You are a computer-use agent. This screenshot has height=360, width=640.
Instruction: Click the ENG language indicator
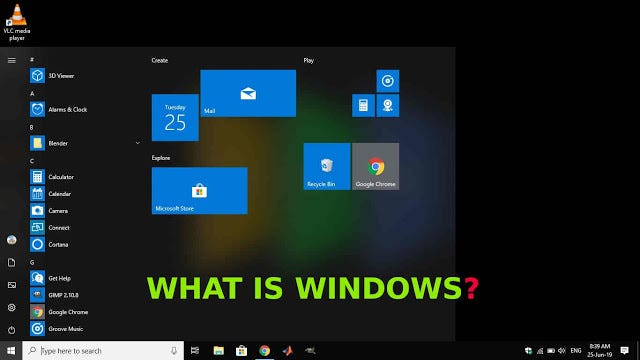click(x=576, y=351)
